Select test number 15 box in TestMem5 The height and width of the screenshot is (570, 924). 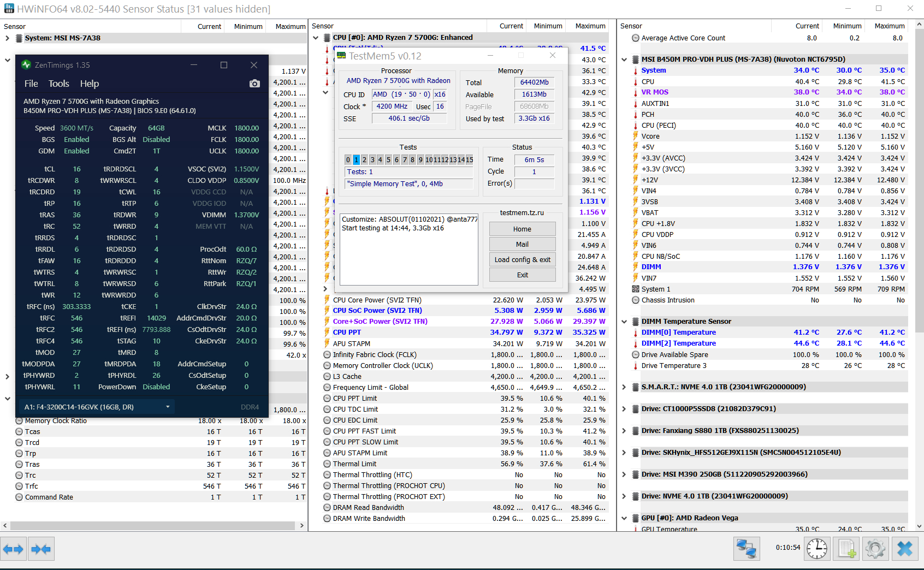[470, 160]
